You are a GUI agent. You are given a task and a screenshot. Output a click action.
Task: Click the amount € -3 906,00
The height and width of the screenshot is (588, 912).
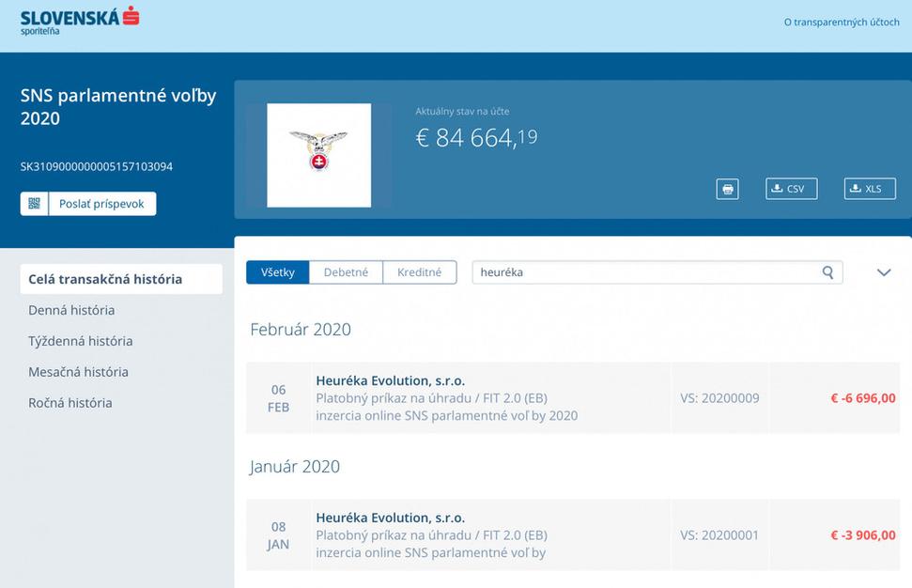click(863, 535)
